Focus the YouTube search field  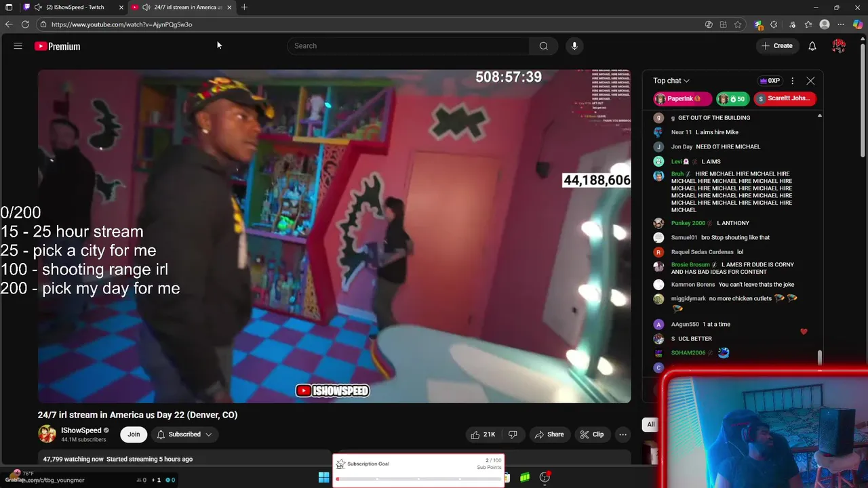coord(409,46)
